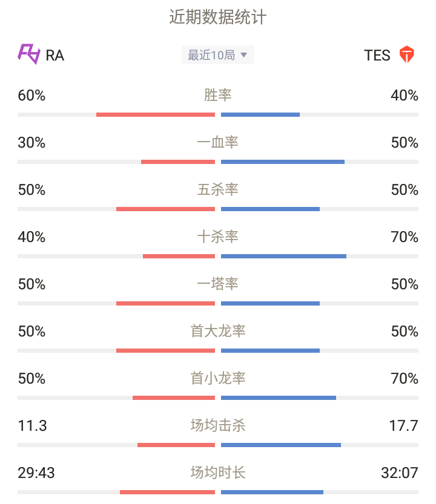This screenshot has width=436, height=504.
Task: Click the dropdown arrow beside 最近10局
Action: tap(244, 55)
